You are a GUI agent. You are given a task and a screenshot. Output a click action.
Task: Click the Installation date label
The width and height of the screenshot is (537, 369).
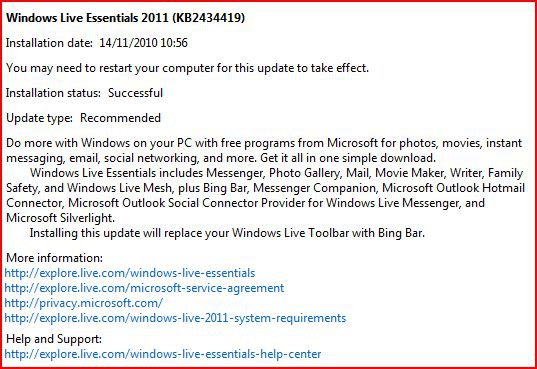tap(49, 43)
